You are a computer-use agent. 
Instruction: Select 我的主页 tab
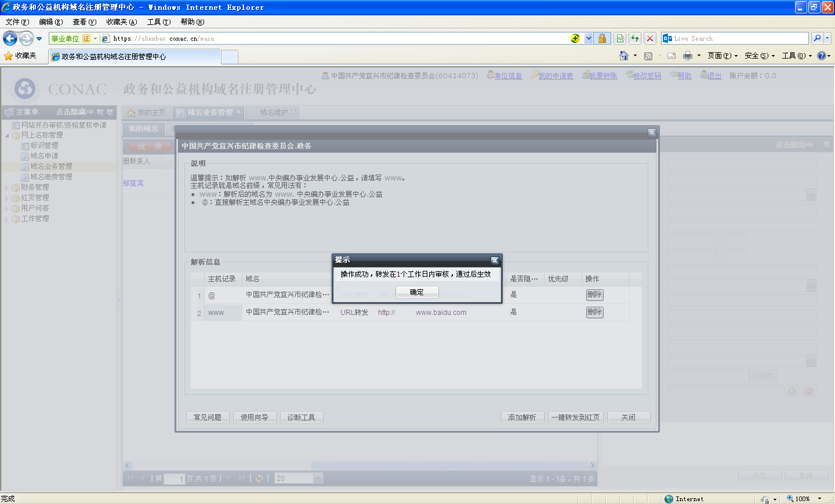pos(147,113)
